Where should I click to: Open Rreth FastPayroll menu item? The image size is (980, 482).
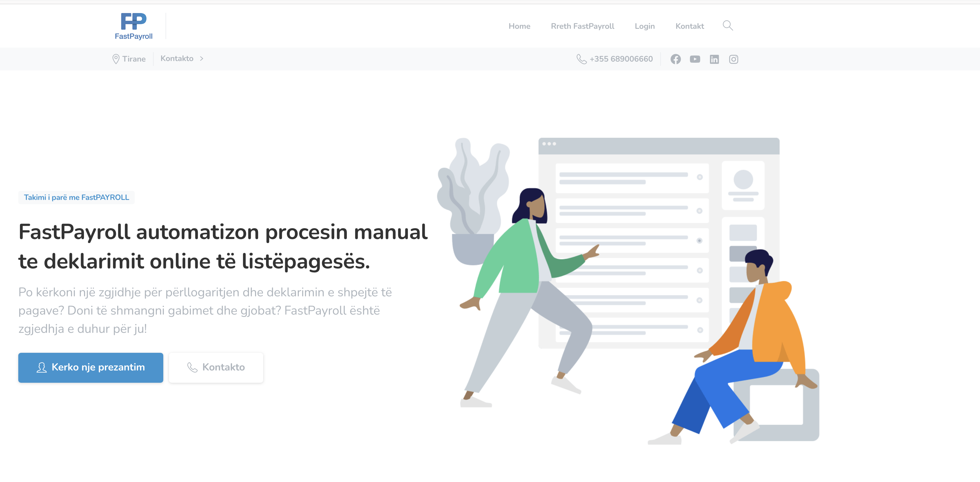582,26
